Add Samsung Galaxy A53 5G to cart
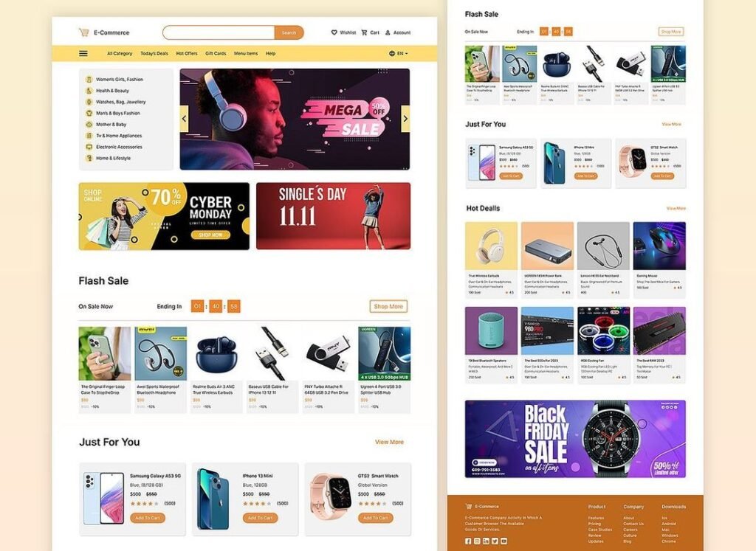The image size is (756, 551). point(148,518)
